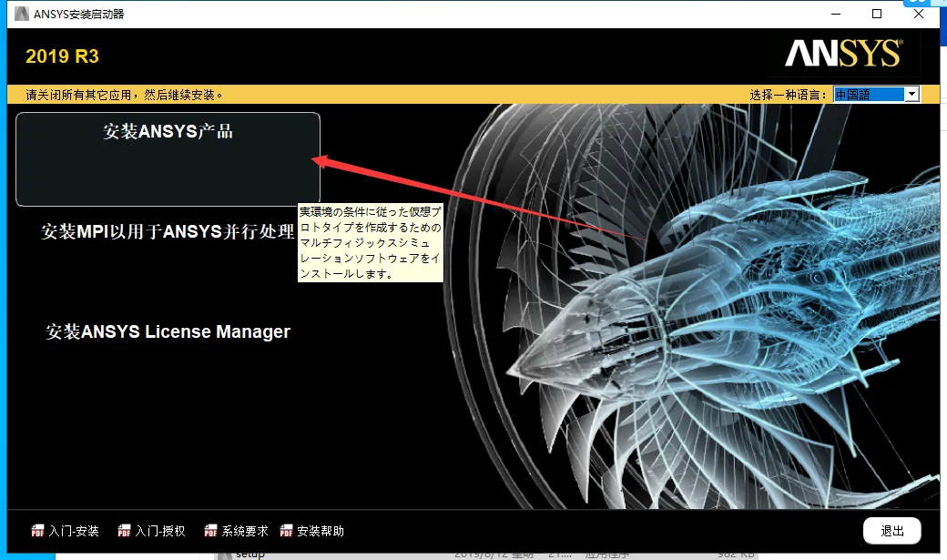Click the Install ANSYS Products button (安装ANSYS产品)

point(168,158)
